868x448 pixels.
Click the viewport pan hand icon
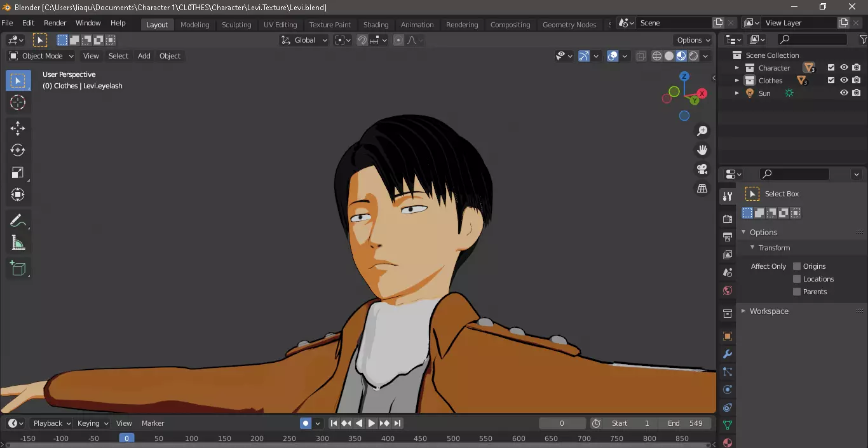point(702,150)
